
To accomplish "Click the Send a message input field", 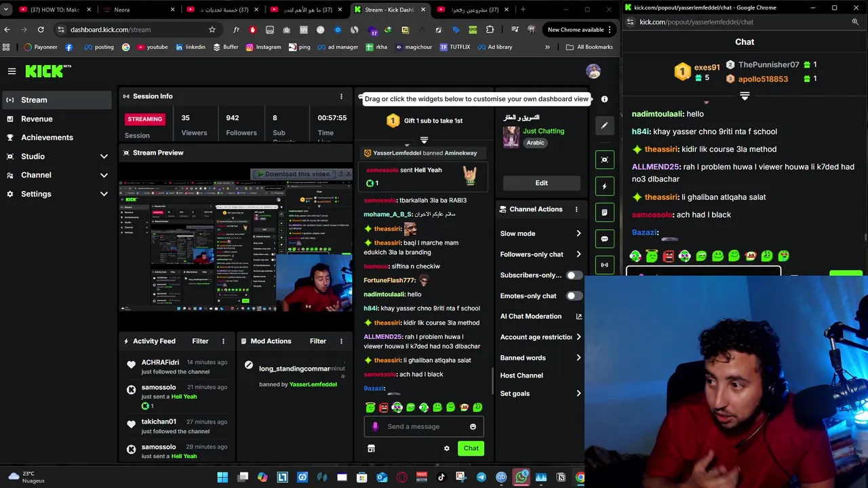I will [424, 426].
